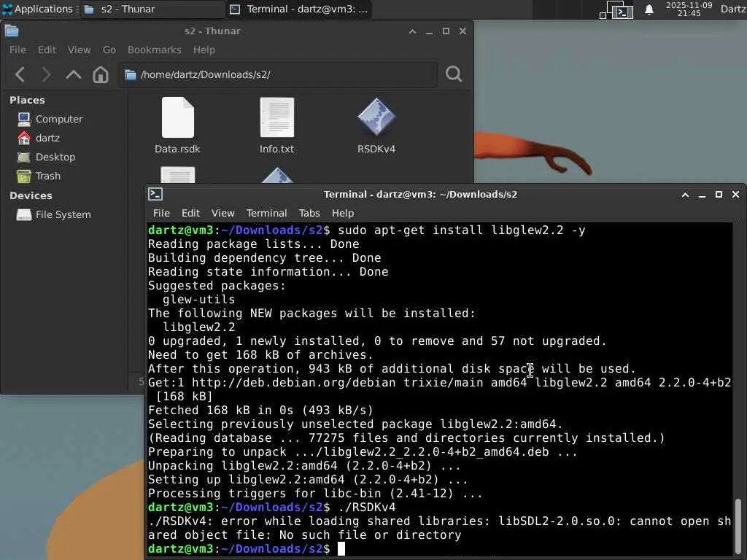Switch to s2 - Thunar taskbar button
Viewport: 747px width, 560px height.
(152, 9)
